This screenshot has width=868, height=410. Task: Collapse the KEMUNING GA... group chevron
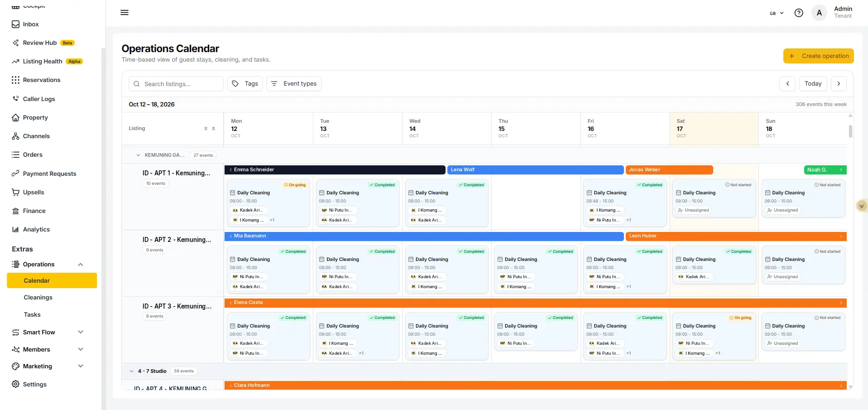pyautogui.click(x=138, y=155)
